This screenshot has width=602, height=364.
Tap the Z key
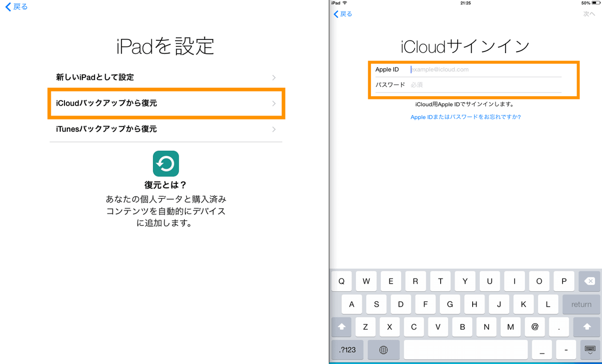[x=366, y=327]
